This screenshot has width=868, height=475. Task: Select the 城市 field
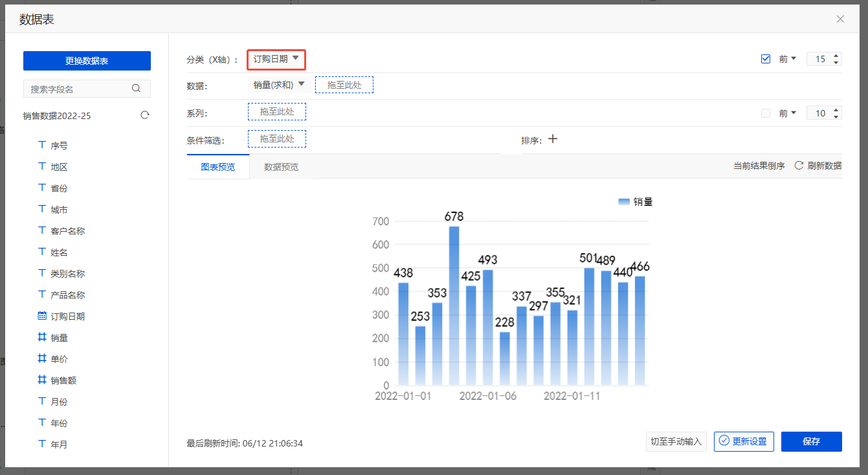[x=59, y=210]
